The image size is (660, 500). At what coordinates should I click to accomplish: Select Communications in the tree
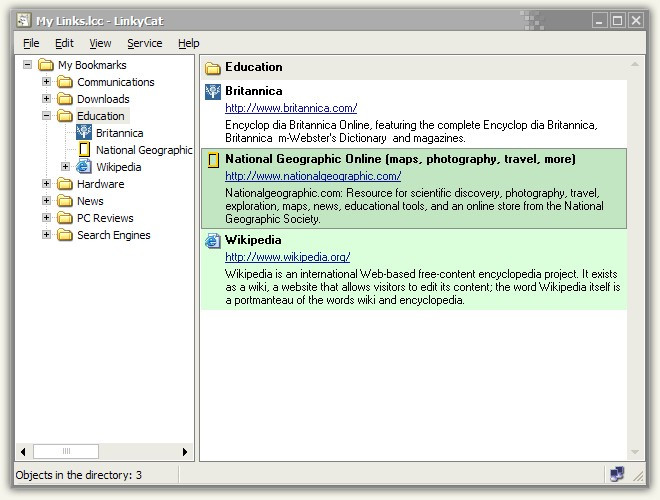pos(116,82)
